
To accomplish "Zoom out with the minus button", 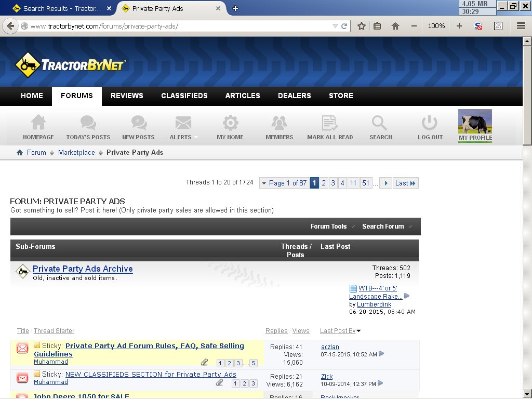I will pos(414,26).
